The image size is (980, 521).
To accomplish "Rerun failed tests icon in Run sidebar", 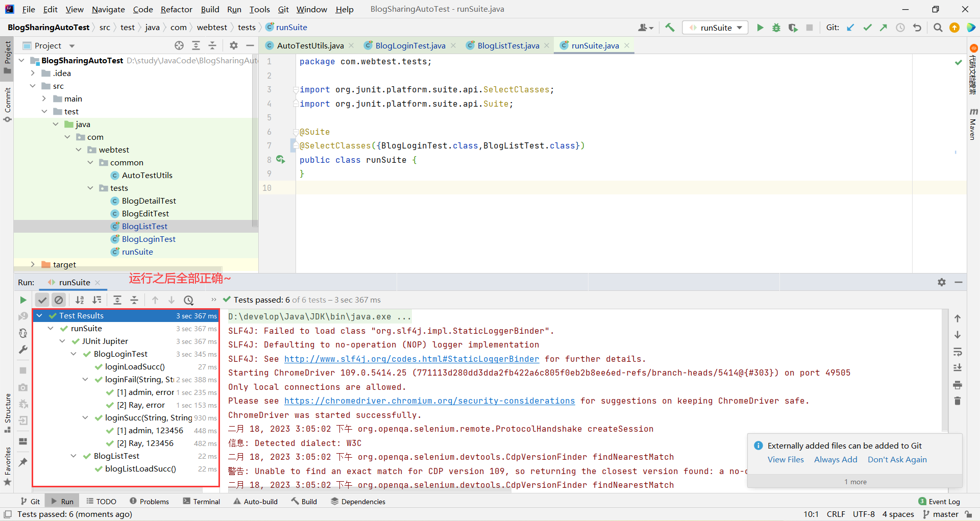I will (x=23, y=317).
